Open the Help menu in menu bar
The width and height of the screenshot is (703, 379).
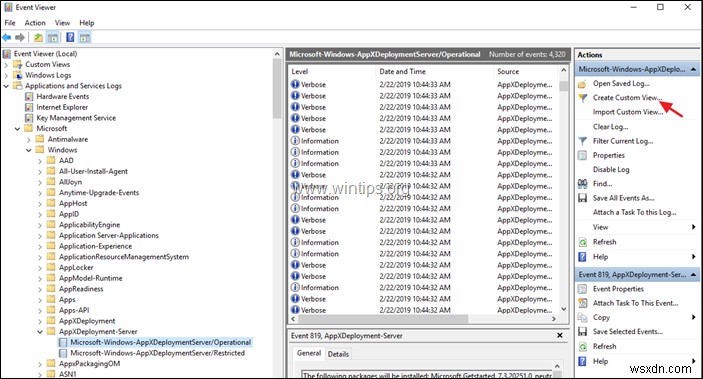87,23
